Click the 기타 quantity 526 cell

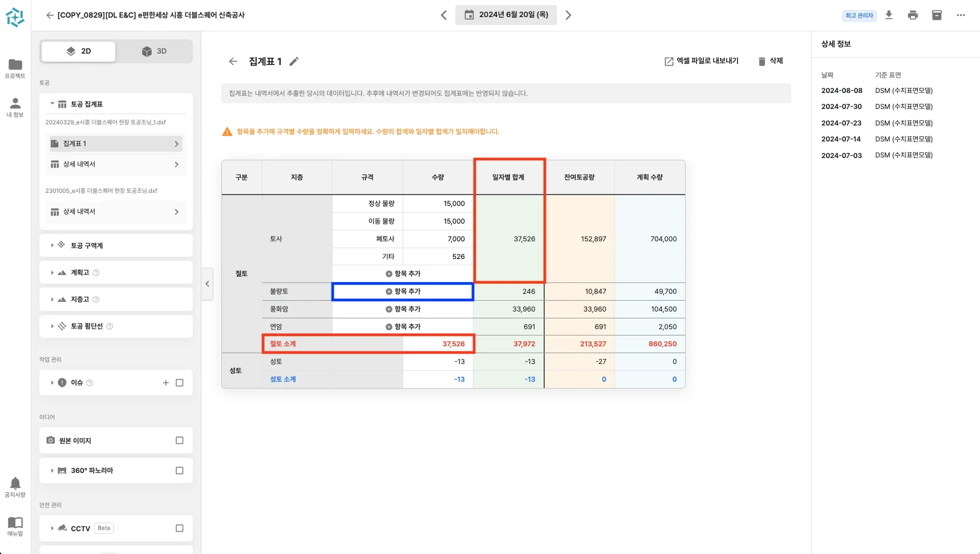(438, 257)
